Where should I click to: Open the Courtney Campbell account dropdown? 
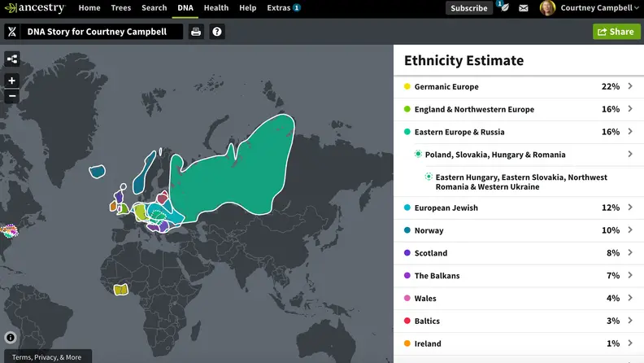[599, 8]
